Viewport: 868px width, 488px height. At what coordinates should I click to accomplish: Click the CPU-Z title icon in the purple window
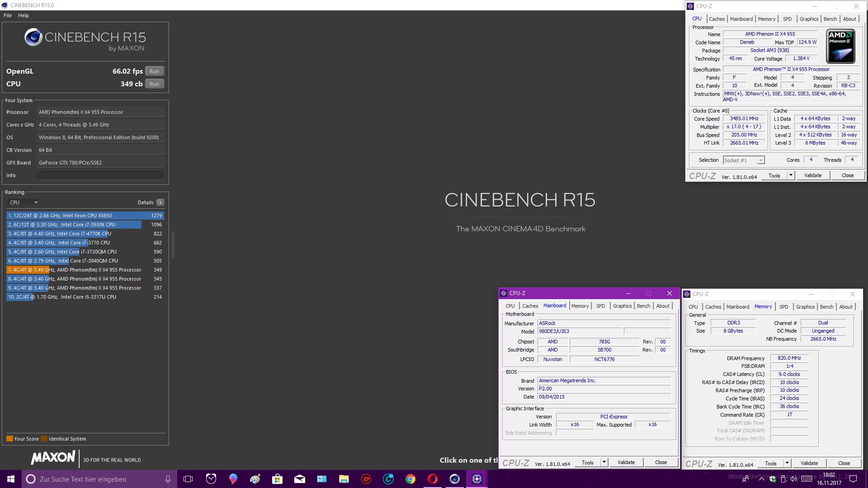click(x=504, y=293)
